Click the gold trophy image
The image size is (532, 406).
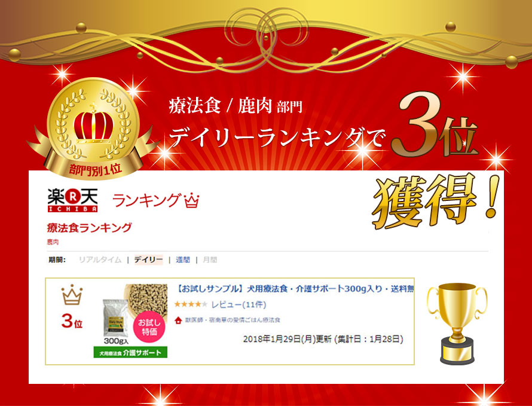pos(457,323)
